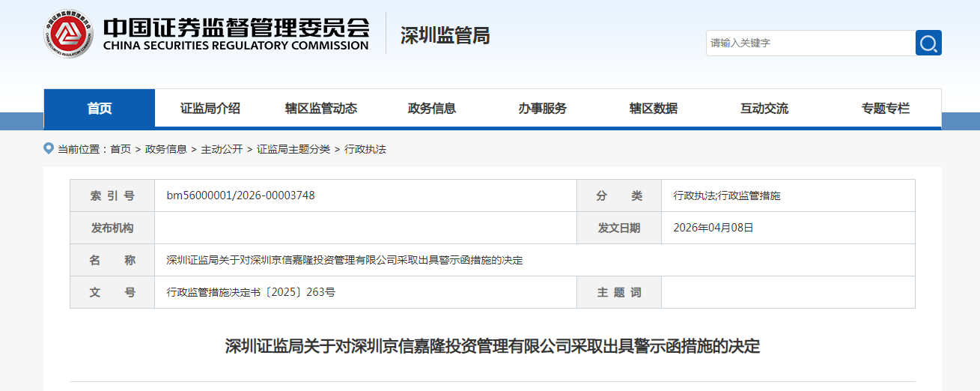
Task: Click the 政务信息 breadcrumb link
Action: pyautogui.click(x=166, y=149)
